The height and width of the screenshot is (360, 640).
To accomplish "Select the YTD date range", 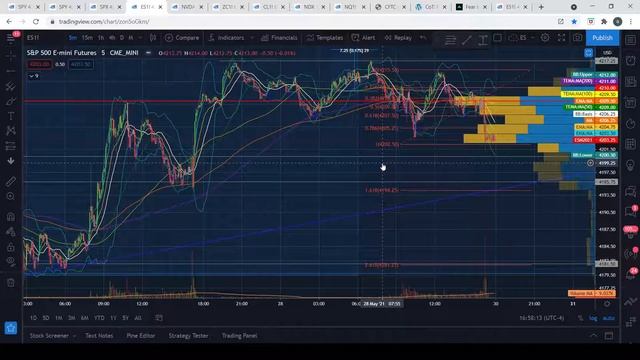I will click(99, 318).
